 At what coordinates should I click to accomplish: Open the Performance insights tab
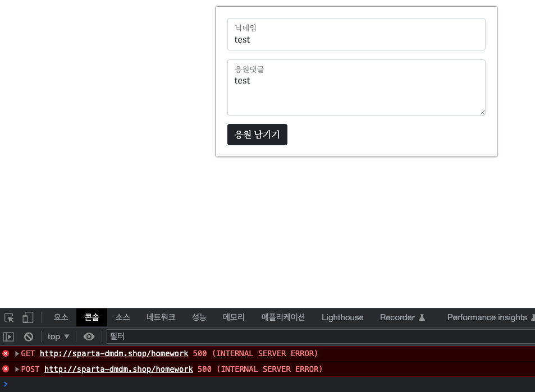487,317
